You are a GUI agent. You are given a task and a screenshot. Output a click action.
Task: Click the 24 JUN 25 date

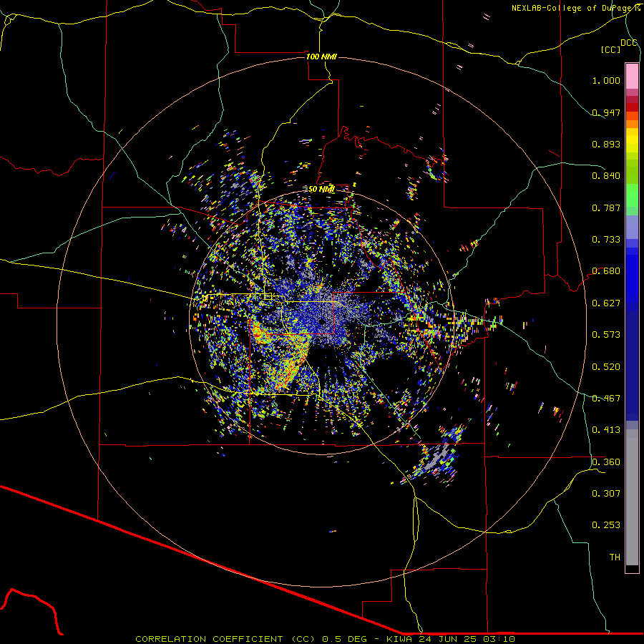pos(448,639)
